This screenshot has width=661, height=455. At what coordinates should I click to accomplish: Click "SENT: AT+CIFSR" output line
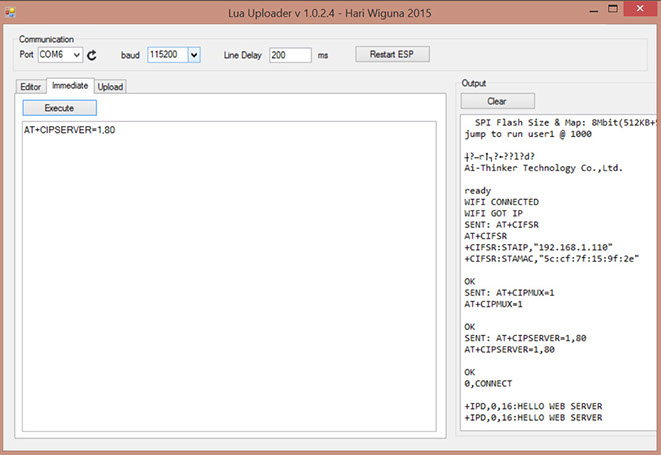pyautogui.click(x=502, y=225)
